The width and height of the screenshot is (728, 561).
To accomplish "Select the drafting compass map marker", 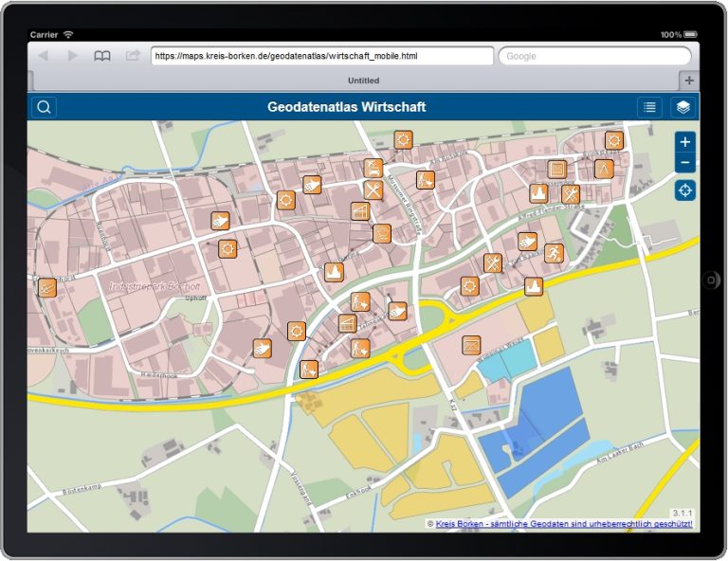I will 604,169.
